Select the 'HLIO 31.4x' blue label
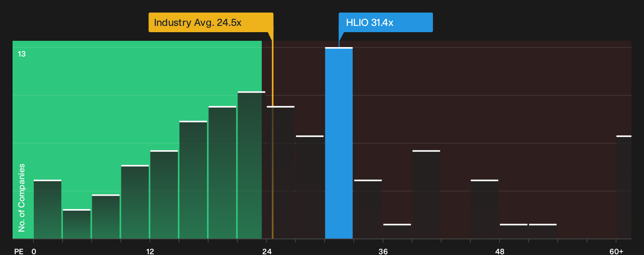644x255 pixels. tap(386, 22)
